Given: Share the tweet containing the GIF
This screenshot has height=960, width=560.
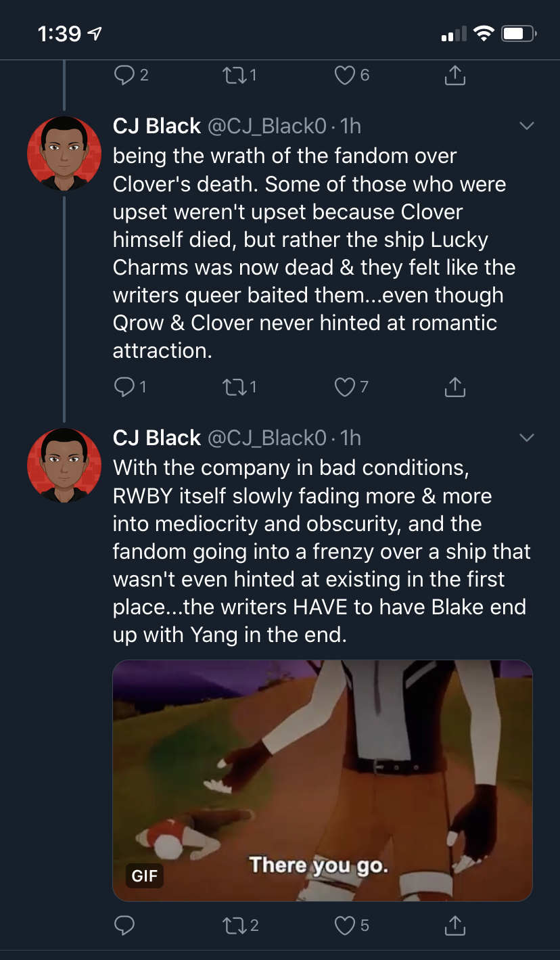Looking at the screenshot, I should (455, 924).
